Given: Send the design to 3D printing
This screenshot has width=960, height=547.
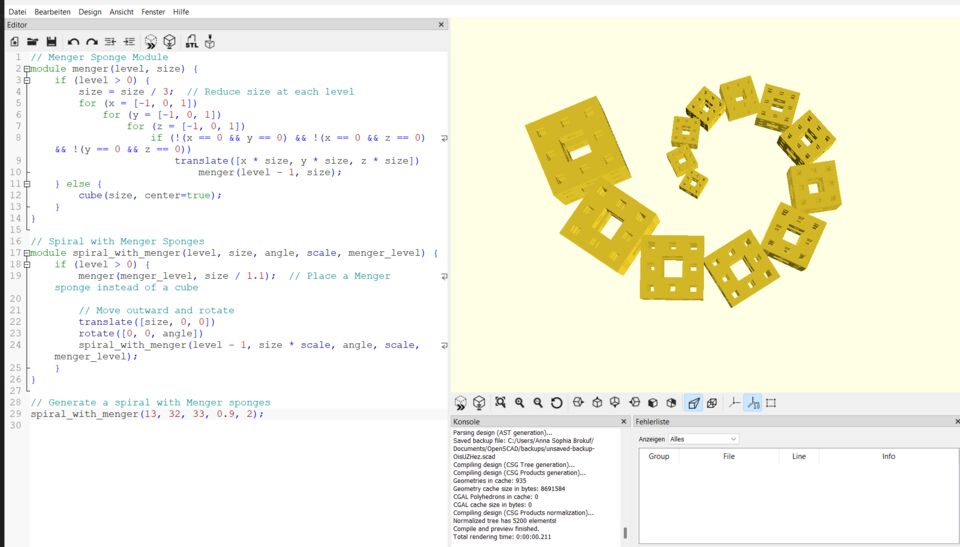Looking at the screenshot, I should pyautogui.click(x=210, y=42).
